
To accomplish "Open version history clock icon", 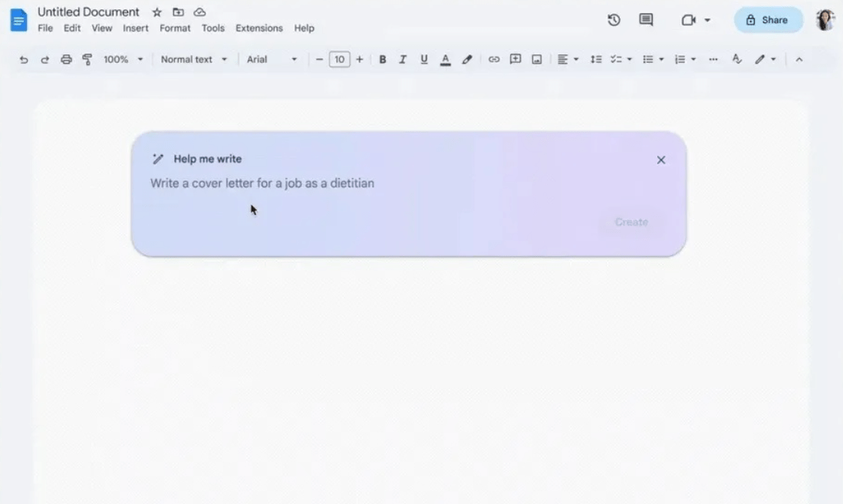I will [614, 20].
